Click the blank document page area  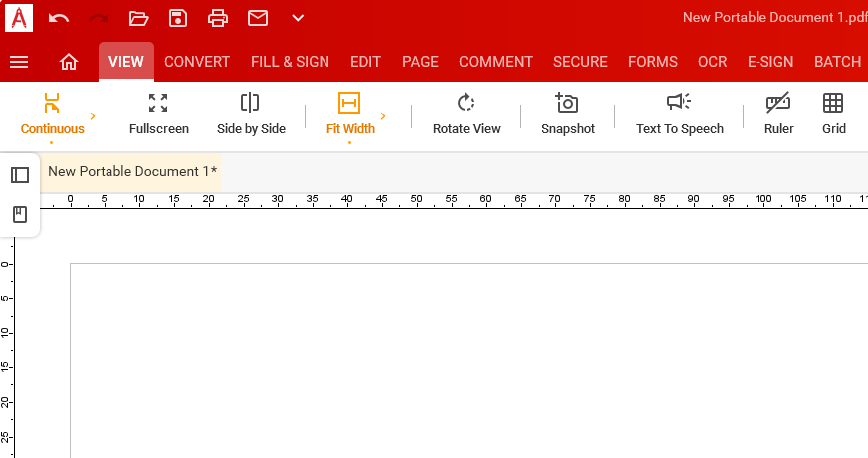[468, 360]
